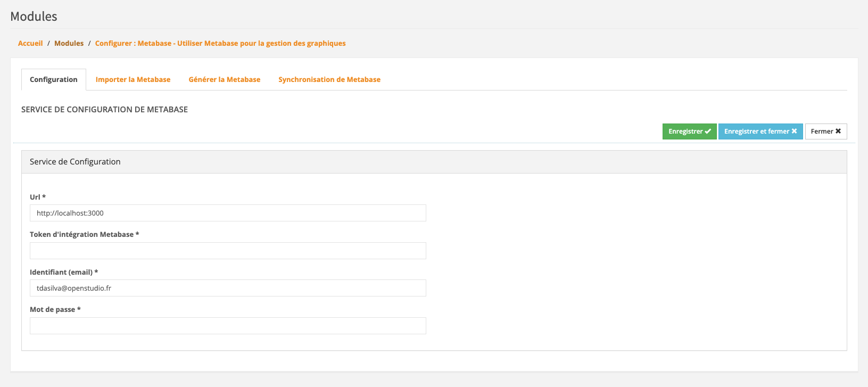Go to Synchronisation de Metabase tab
Image resolution: width=868 pixels, height=387 pixels.
tap(329, 79)
